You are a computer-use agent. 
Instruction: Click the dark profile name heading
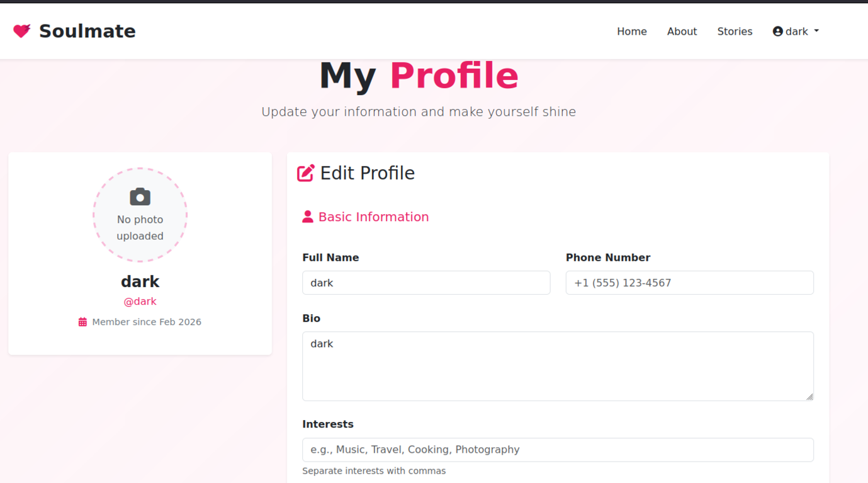[x=140, y=281]
